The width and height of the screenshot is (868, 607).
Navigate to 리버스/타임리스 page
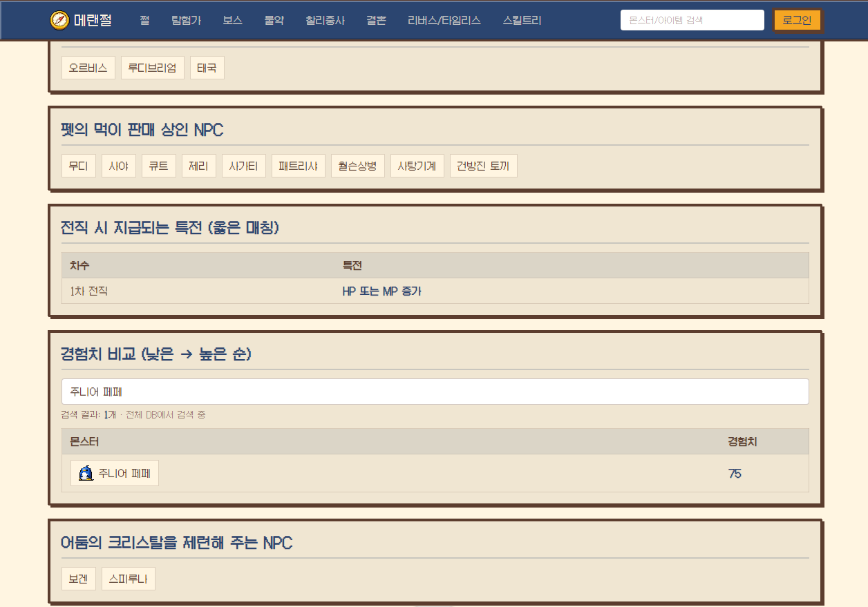[444, 20]
